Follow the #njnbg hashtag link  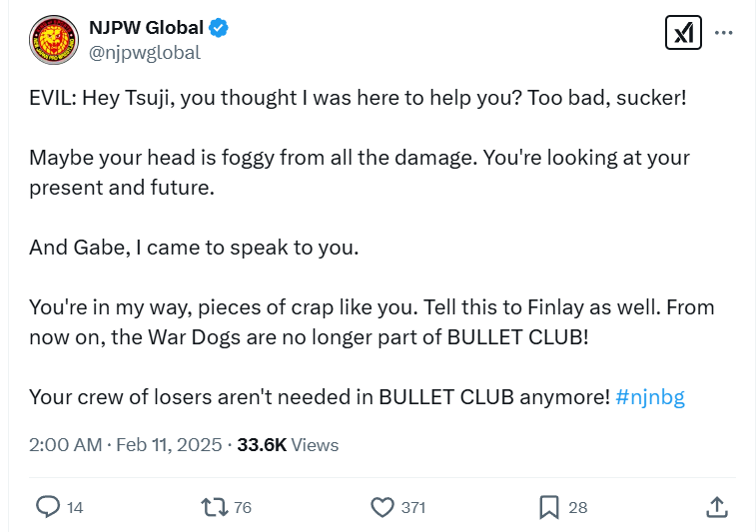coord(650,396)
